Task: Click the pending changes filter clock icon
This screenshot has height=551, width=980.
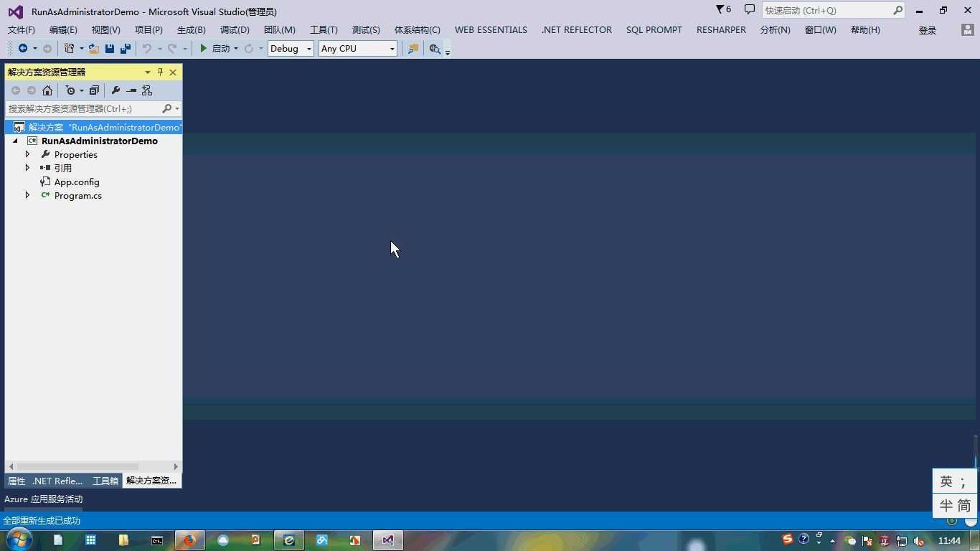Action: (x=70, y=90)
